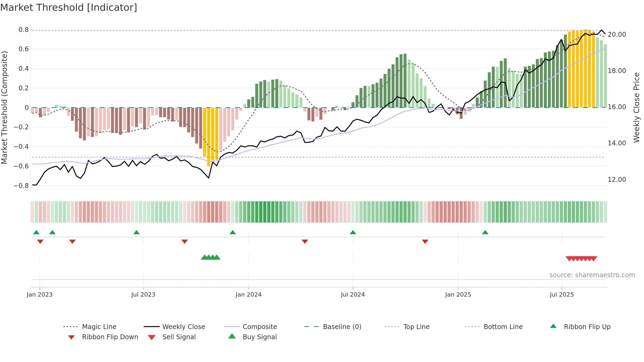Viewport: 644px width, 362px height.
Task: Click the Jul 2023 axis label
Action: point(143,294)
